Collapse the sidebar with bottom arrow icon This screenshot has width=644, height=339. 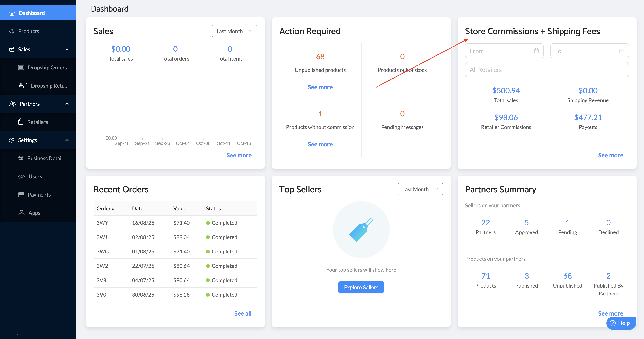coord(15,334)
